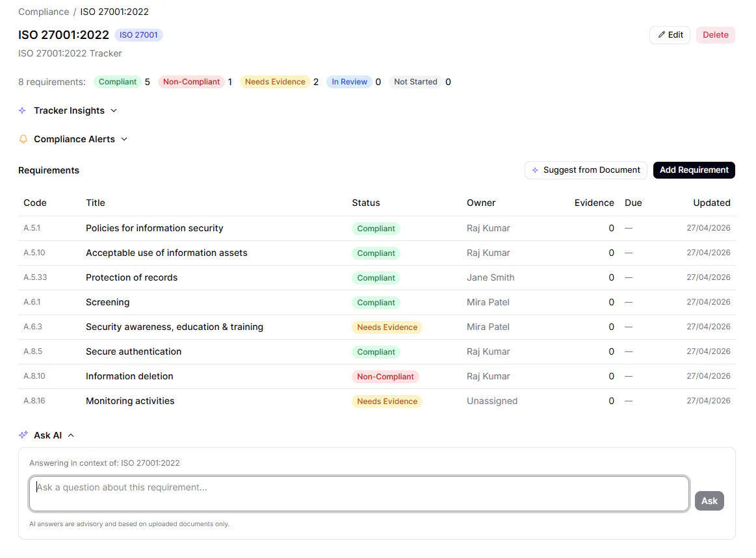The width and height of the screenshot is (756, 558).
Task: Sort by the Updated column header
Action: tap(712, 203)
